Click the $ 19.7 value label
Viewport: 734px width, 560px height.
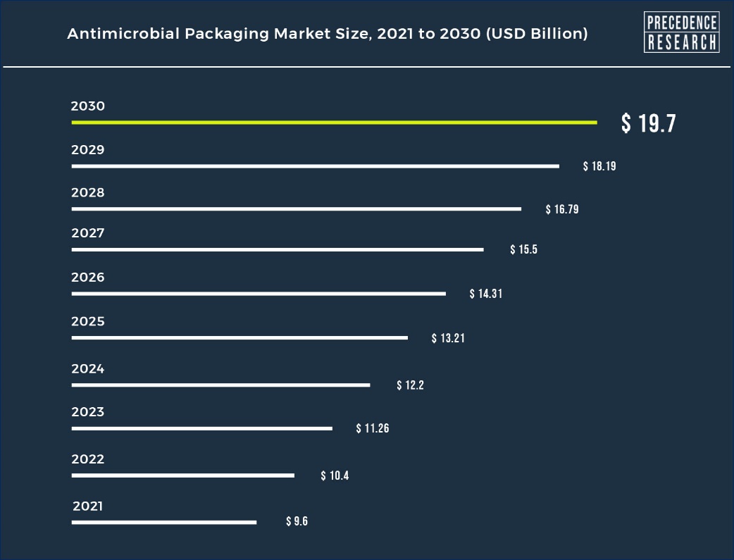[648, 124]
